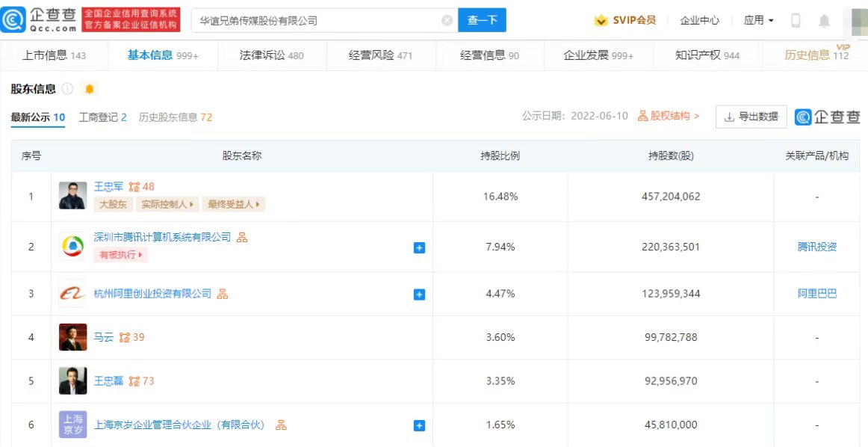Screen dimensions: 868x447
Task: Open notifications bell in the top bar
Action: coord(824,21)
